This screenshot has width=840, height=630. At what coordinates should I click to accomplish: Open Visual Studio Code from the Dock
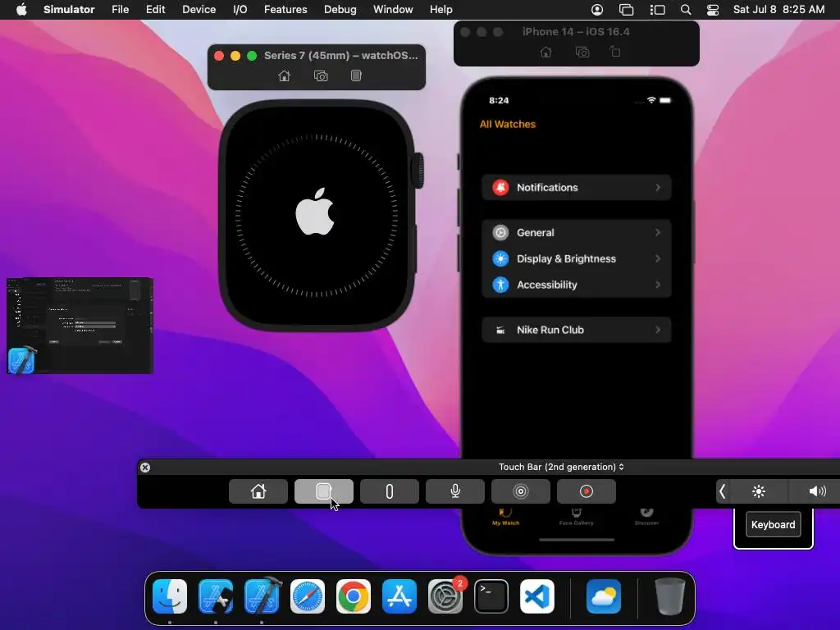point(537,596)
